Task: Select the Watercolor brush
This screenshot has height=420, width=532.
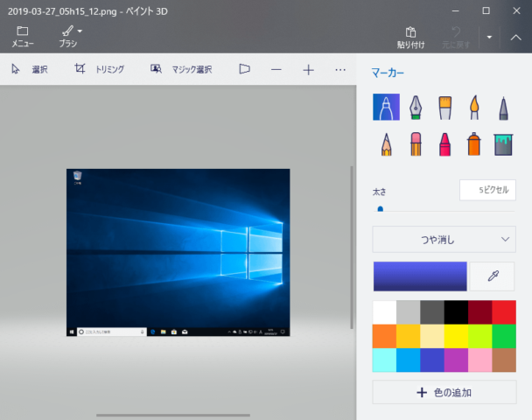Action: [x=474, y=108]
